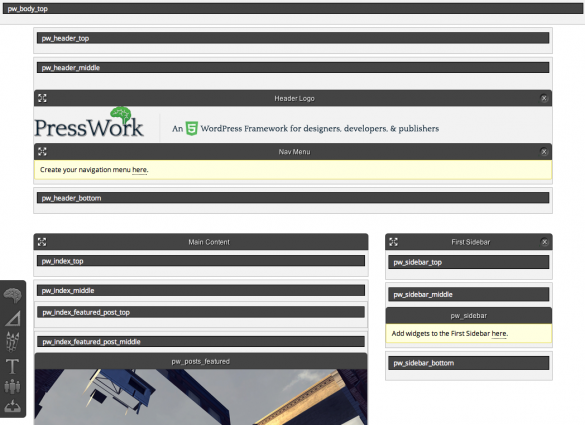The height and width of the screenshot is (425, 585).
Task: Remove the First Sidebar element
Action: click(544, 242)
